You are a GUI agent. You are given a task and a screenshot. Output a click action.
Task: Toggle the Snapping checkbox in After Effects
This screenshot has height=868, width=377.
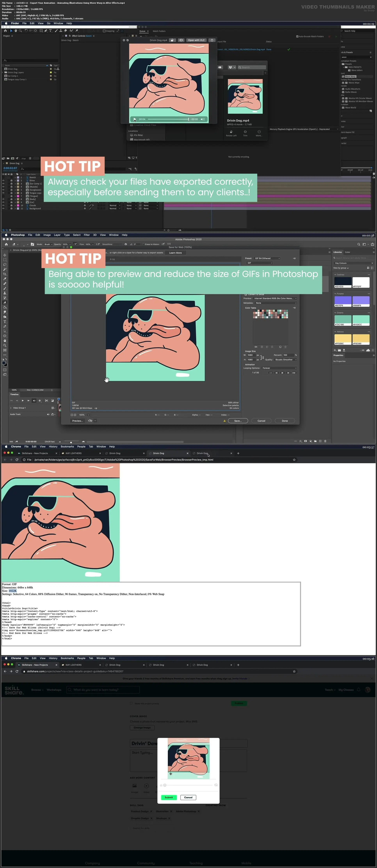click(x=104, y=31)
